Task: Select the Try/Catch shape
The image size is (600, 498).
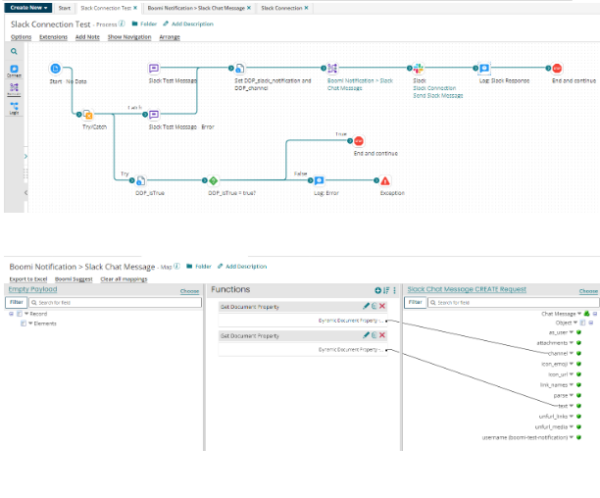Action: (x=88, y=114)
